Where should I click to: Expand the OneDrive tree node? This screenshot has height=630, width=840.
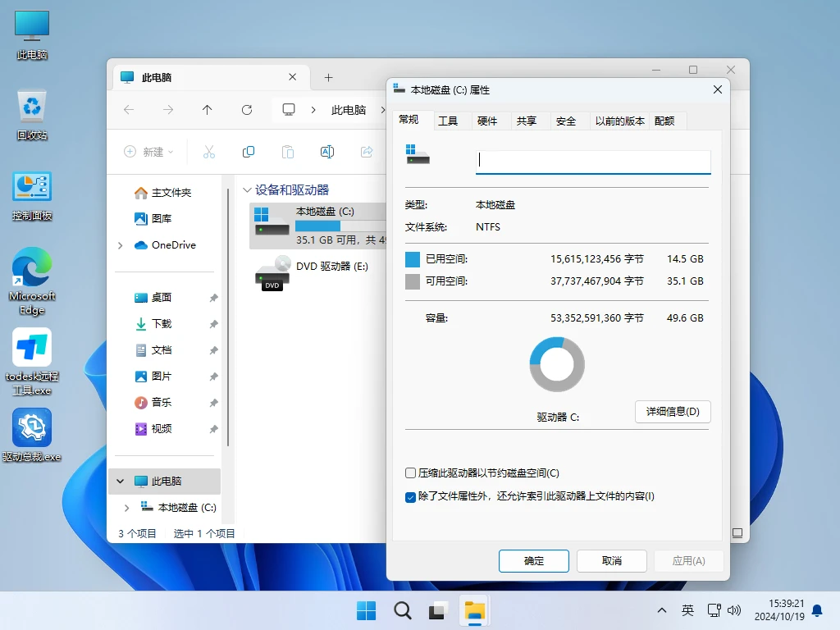tap(121, 245)
